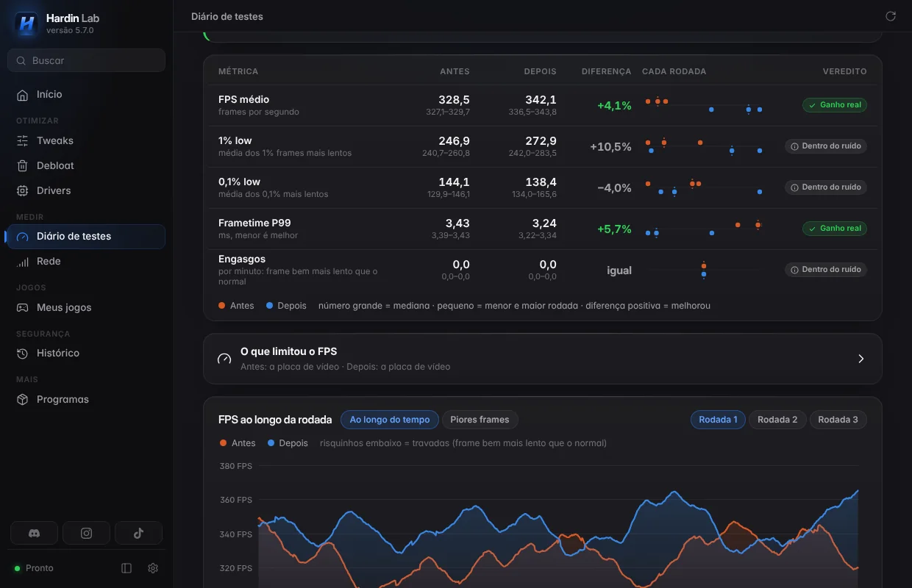
Task: Click the sliders icon beside Tweaks
Action: pyautogui.click(x=23, y=140)
